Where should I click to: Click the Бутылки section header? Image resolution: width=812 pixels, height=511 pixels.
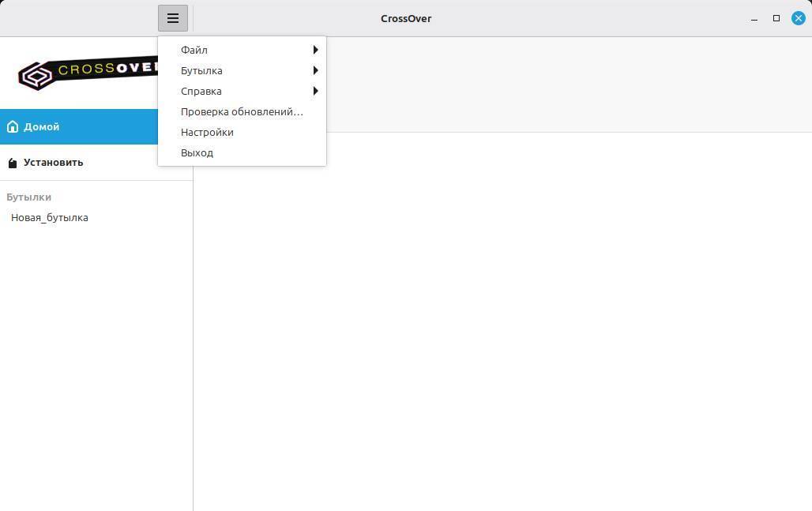pos(28,197)
